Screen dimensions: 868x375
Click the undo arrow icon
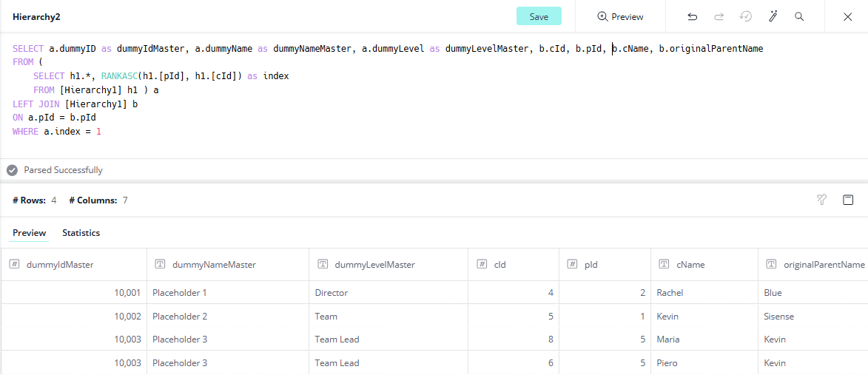pyautogui.click(x=692, y=16)
